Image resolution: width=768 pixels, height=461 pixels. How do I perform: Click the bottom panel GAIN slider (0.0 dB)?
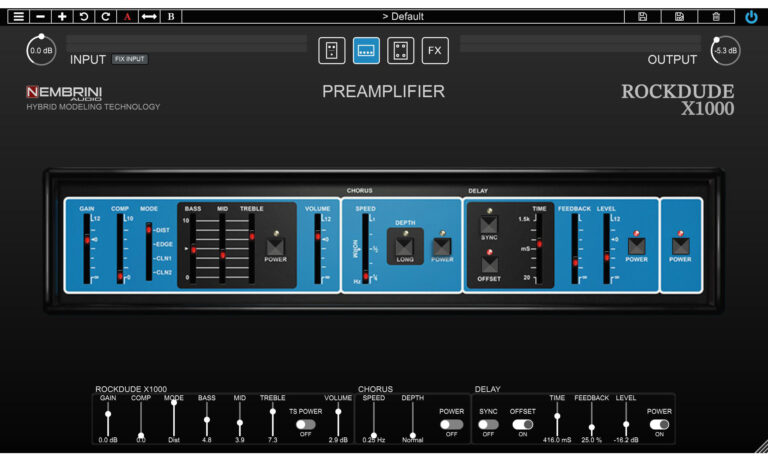click(108, 419)
